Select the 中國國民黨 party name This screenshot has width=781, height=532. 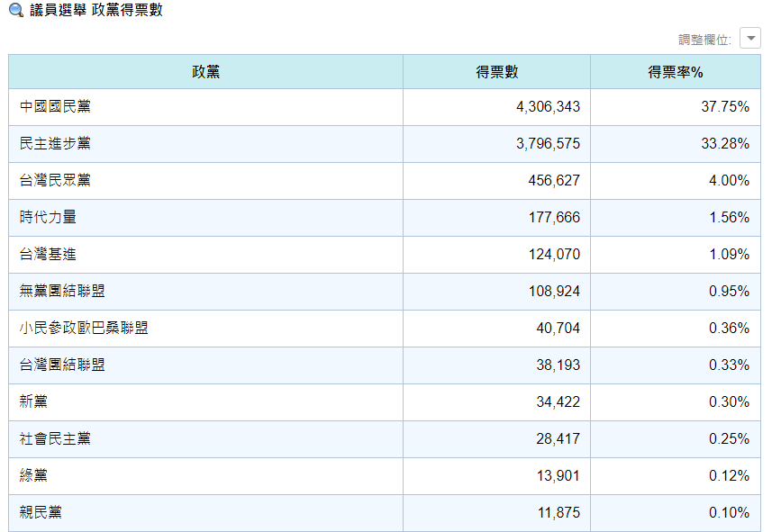(55, 106)
